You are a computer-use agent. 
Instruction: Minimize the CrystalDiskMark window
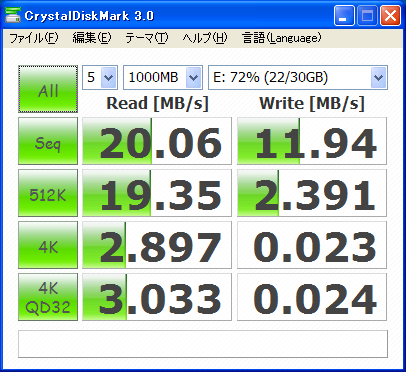[344, 16]
